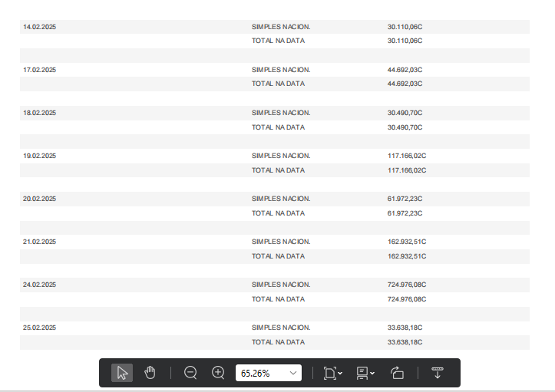Select the SIMPLES NACION. value 30.490,70C
This screenshot has width=555, height=392.
pos(405,113)
